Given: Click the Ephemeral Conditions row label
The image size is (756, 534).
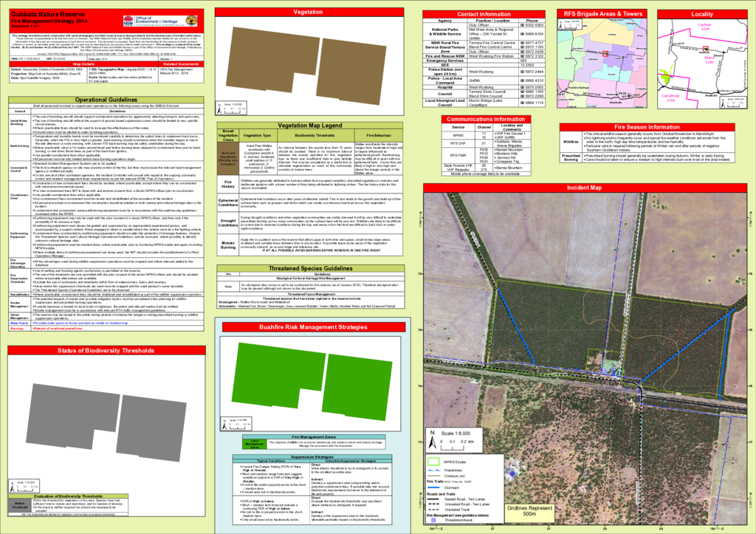Looking at the screenshot, I should click(228, 202).
